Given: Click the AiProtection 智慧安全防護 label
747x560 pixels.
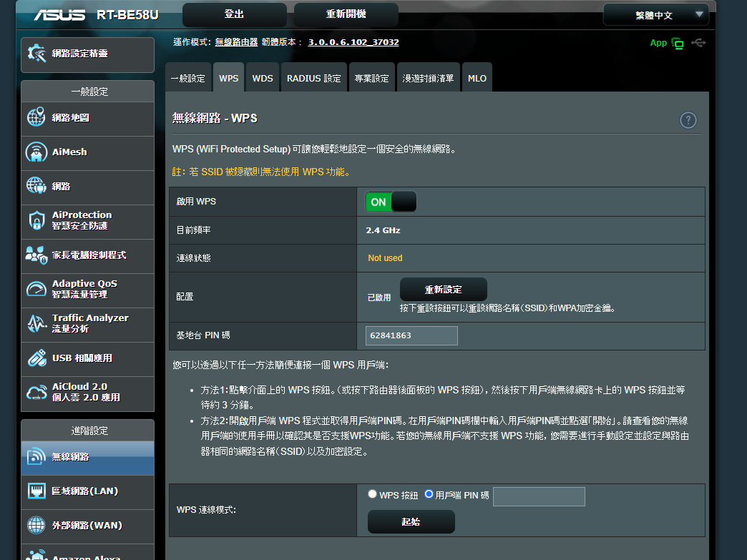Looking at the screenshot, I should tap(82, 220).
